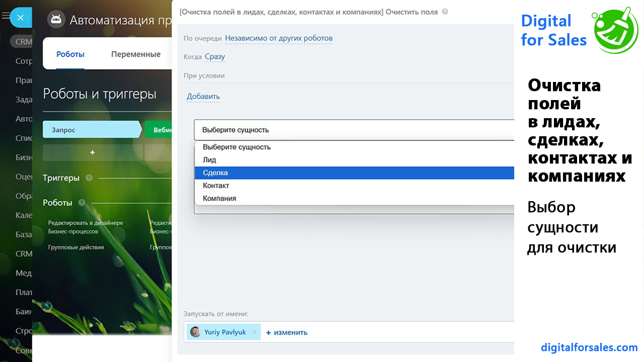
Task: Click the + изменить link
Action: pos(287,332)
